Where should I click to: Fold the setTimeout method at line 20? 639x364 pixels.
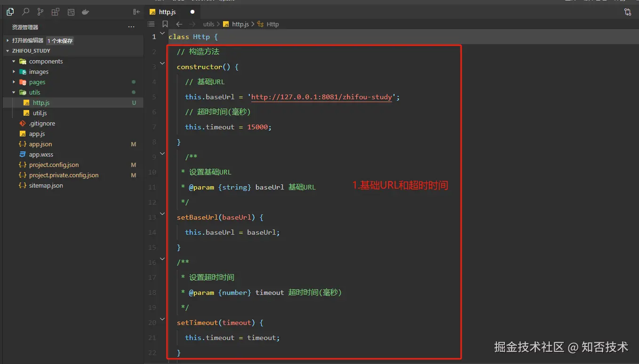click(x=163, y=319)
